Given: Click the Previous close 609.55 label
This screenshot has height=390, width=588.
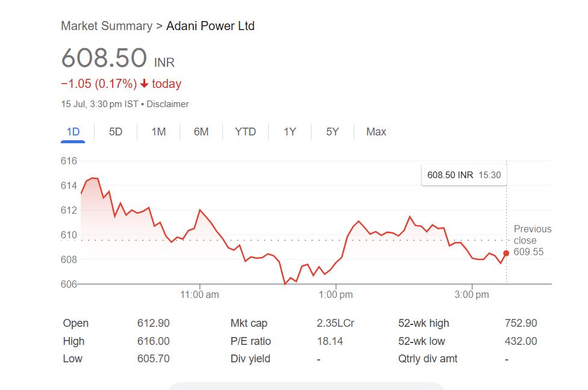Looking at the screenshot, I should pos(532,240).
